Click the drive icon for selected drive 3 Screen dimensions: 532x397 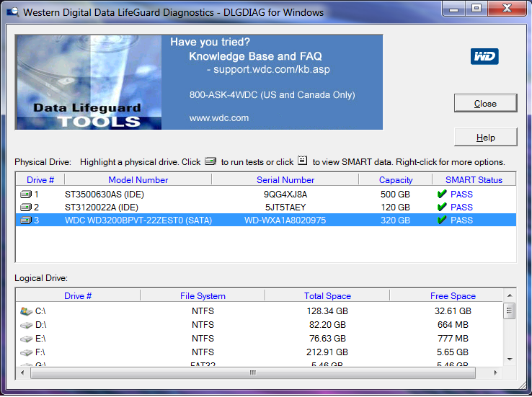26,220
